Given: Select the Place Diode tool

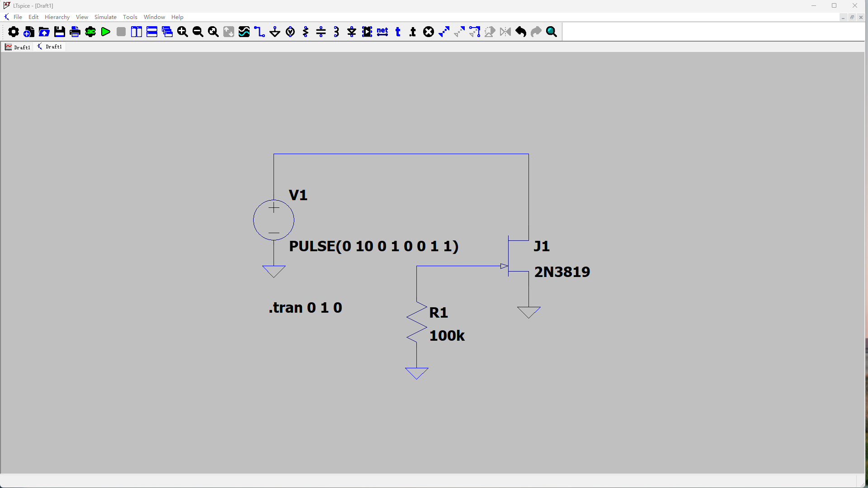Looking at the screenshot, I should pyautogui.click(x=352, y=32).
